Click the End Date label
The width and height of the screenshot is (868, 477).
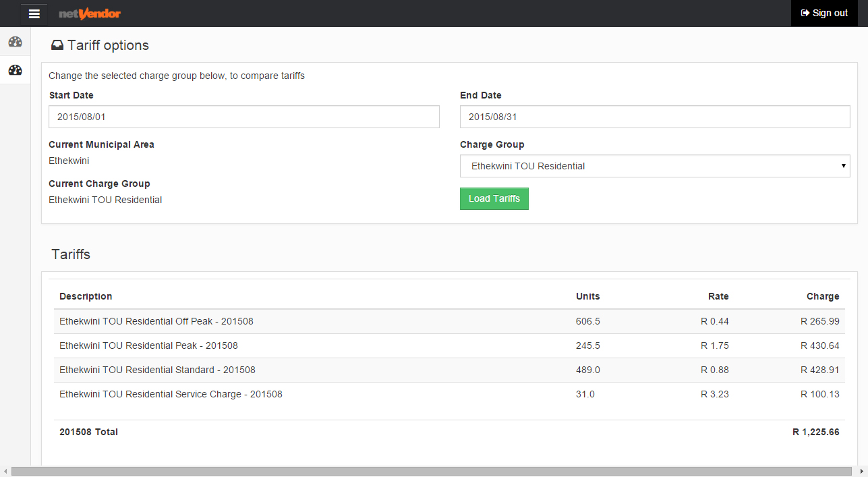(x=481, y=95)
